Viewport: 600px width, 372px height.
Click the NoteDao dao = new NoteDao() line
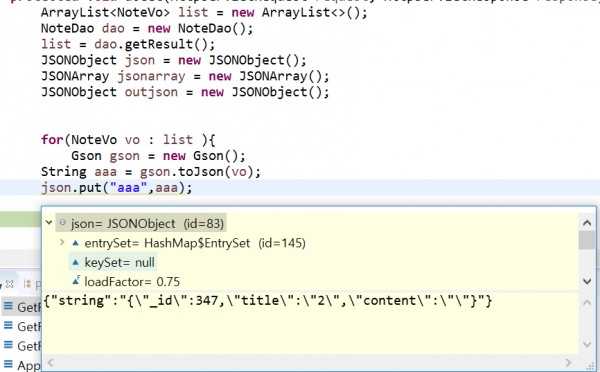pyautogui.click(x=147, y=28)
